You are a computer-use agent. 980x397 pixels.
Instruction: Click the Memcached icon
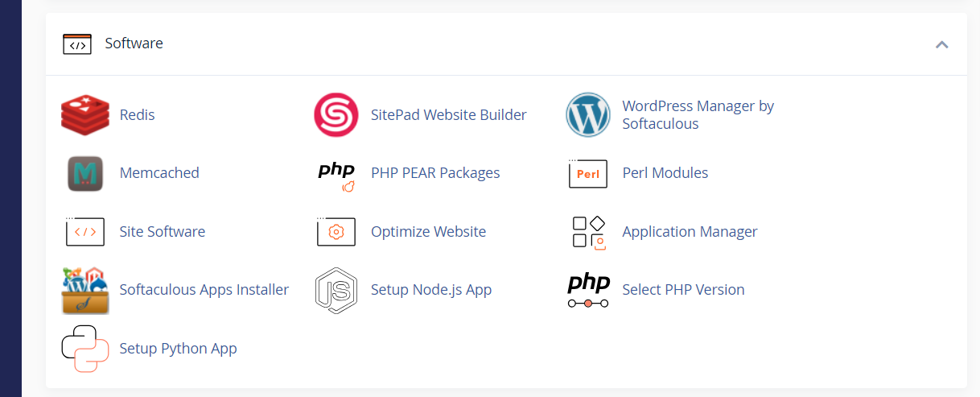(x=84, y=173)
